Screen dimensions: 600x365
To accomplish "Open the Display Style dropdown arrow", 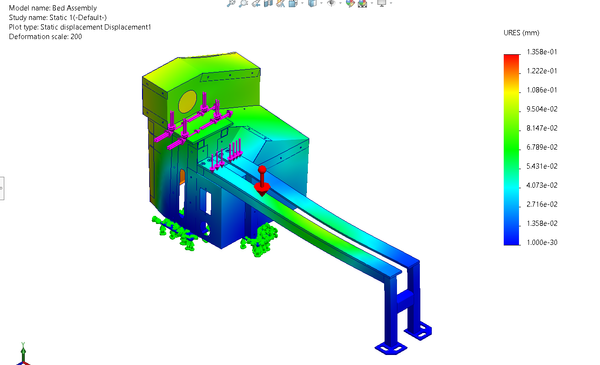I will (x=321, y=3).
